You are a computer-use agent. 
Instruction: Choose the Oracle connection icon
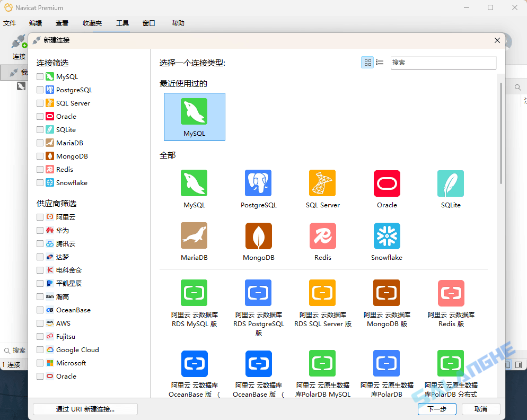pyautogui.click(x=387, y=183)
